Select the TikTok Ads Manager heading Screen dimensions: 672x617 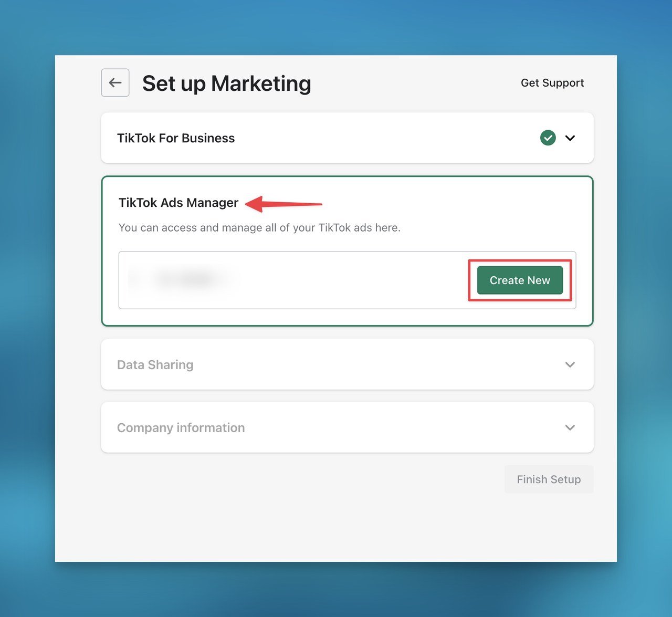(178, 203)
